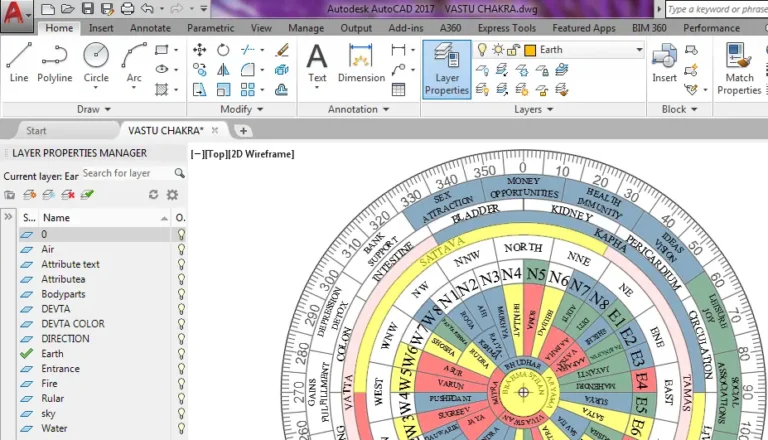Expand the Block panel
The image size is (768, 440).
point(679,109)
